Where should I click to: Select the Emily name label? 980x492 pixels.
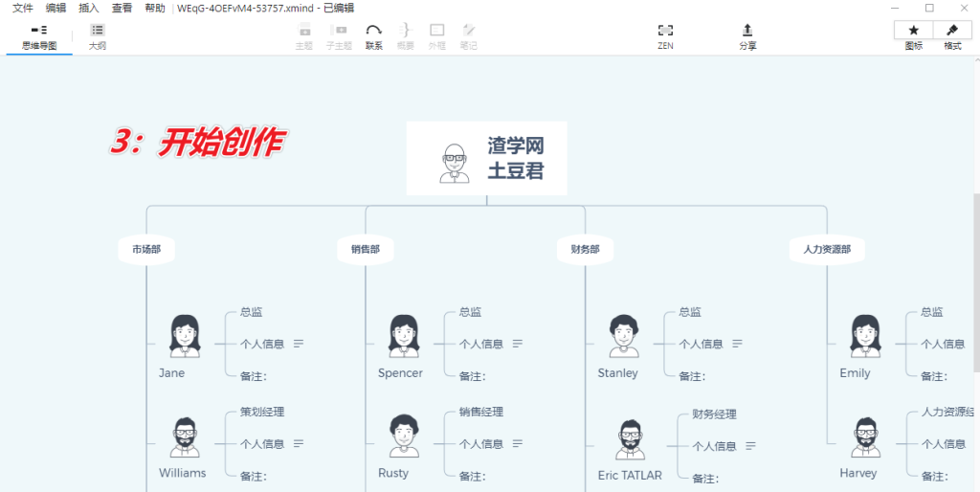click(855, 373)
